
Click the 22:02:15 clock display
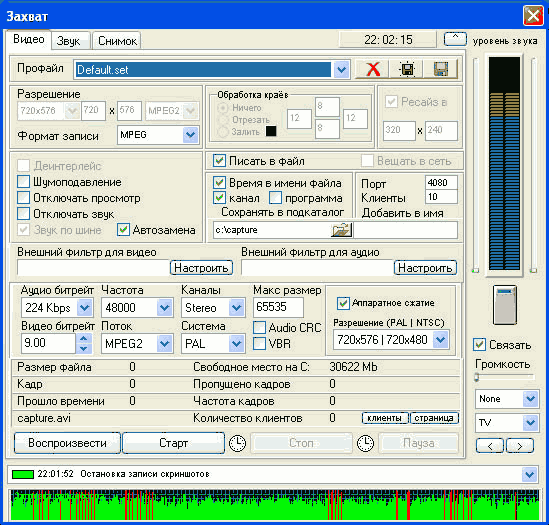pos(388,40)
